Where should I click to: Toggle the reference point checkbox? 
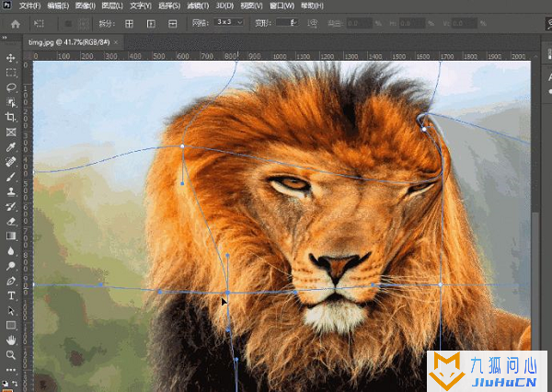click(x=68, y=24)
